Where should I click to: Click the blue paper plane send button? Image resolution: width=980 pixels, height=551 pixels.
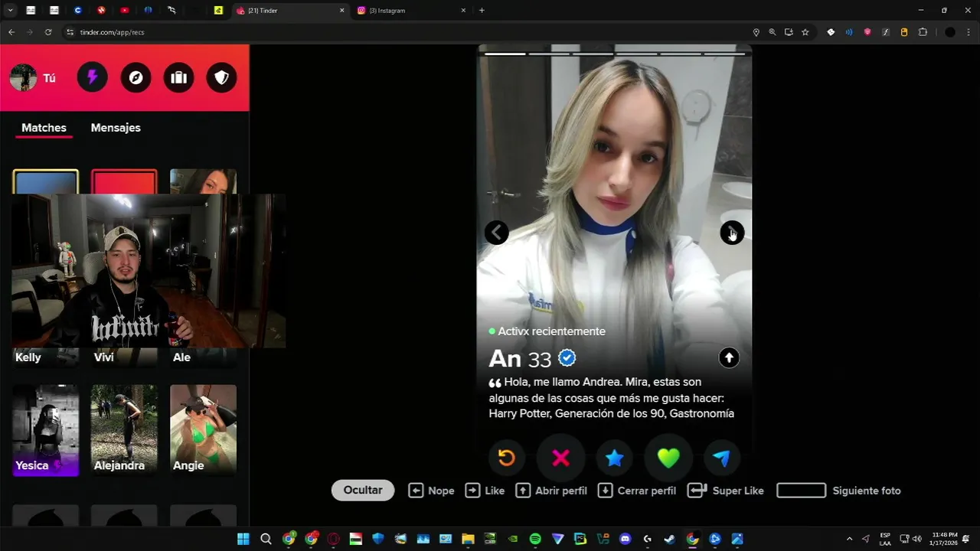pos(721,458)
